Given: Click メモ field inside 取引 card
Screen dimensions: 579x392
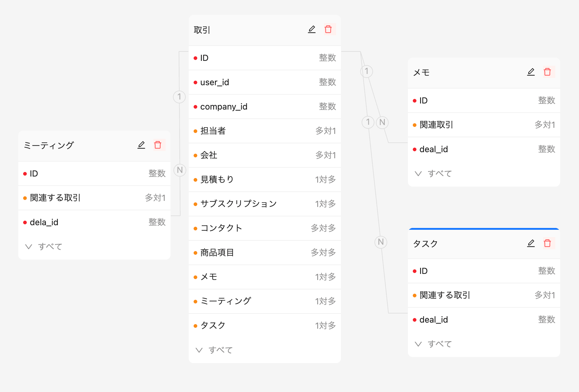Looking at the screenshot, I should tap(265, 277).
